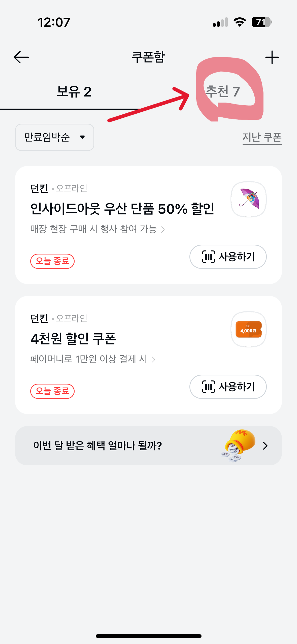Tap the battery indicator icon
This screenshot has width=297, height=644.
pos(261,22)
